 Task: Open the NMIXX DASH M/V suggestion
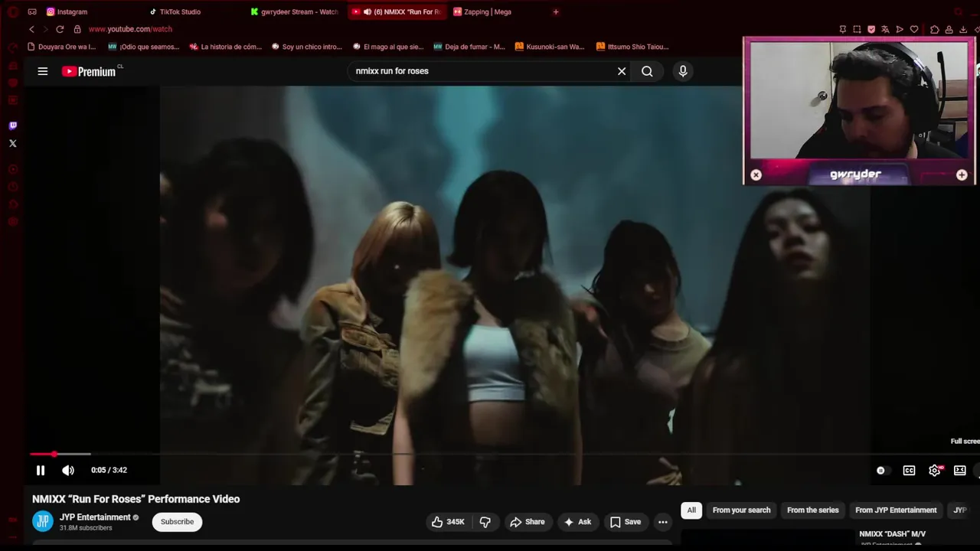(892, 534)
